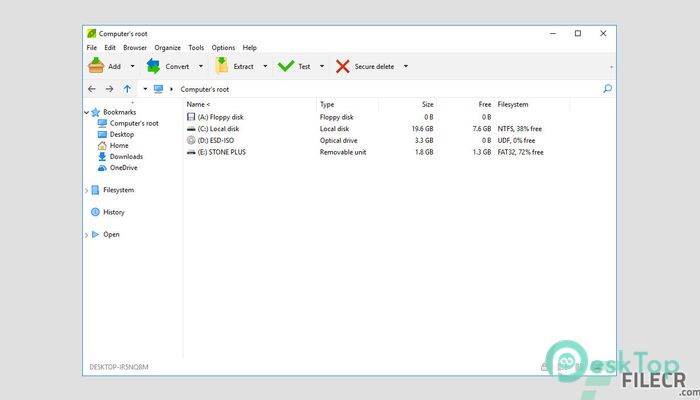This screenshot has height=400, width=700.
Task: Open the Add dropdown arrow
Action: tap(132, 66)
